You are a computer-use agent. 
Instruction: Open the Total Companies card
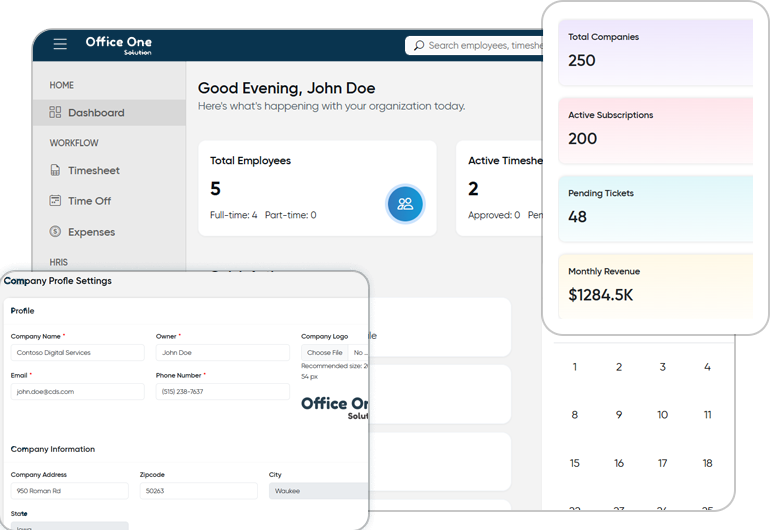coord(655,50)
